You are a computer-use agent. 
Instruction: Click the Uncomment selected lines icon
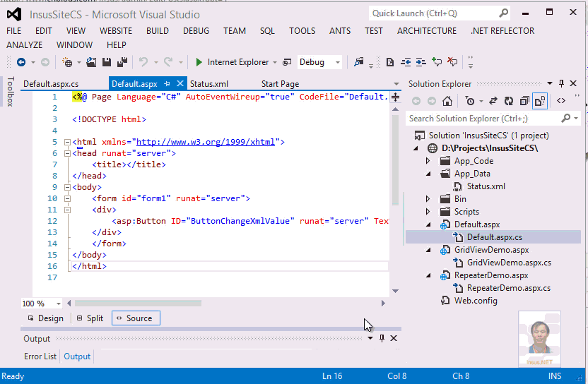pyautogui.click(x=452, y=62)
